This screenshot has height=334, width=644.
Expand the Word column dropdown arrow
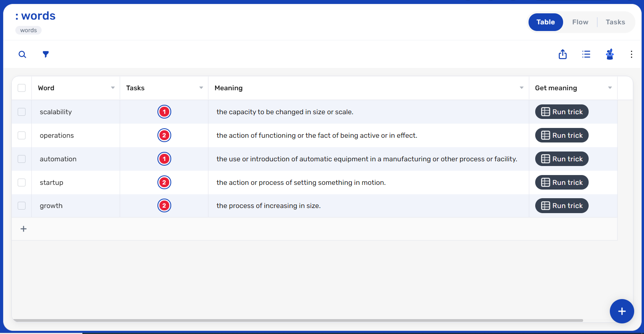click(x=113, y=88)
